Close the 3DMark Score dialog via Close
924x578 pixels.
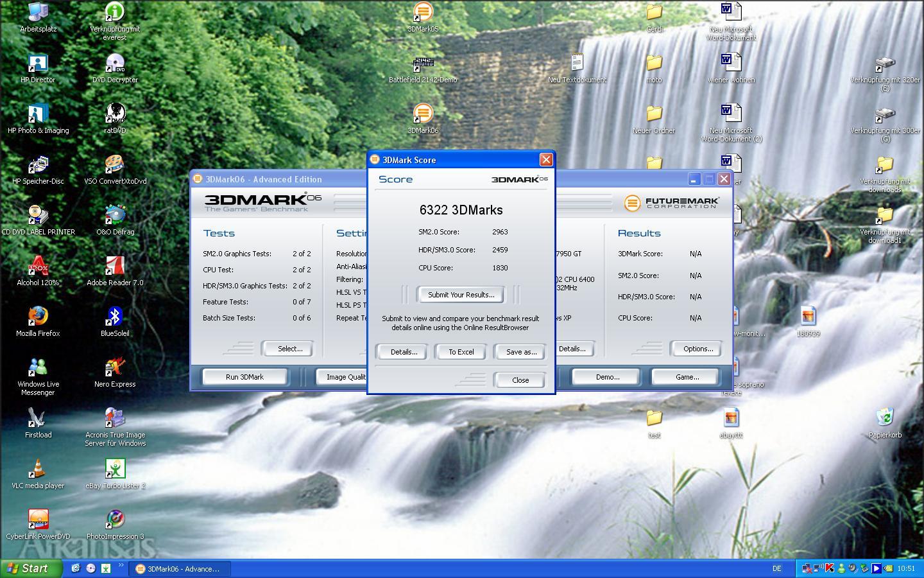tap(520, 380)
